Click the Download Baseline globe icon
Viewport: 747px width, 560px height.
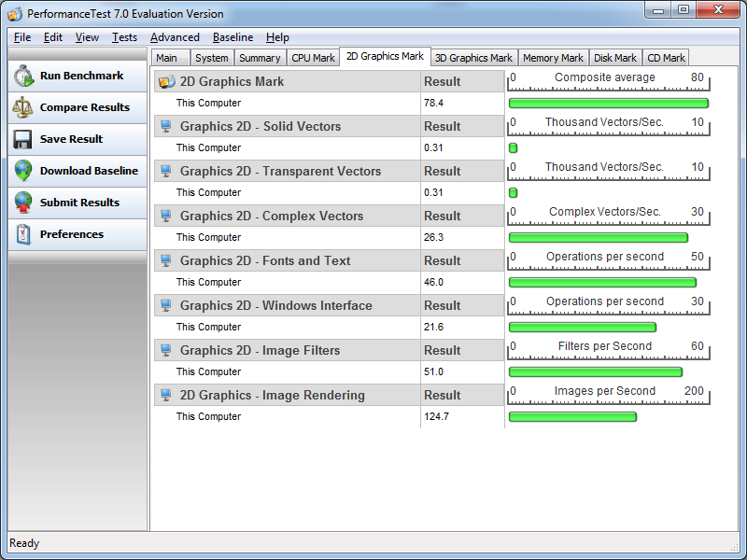click(x=22, y=171)
